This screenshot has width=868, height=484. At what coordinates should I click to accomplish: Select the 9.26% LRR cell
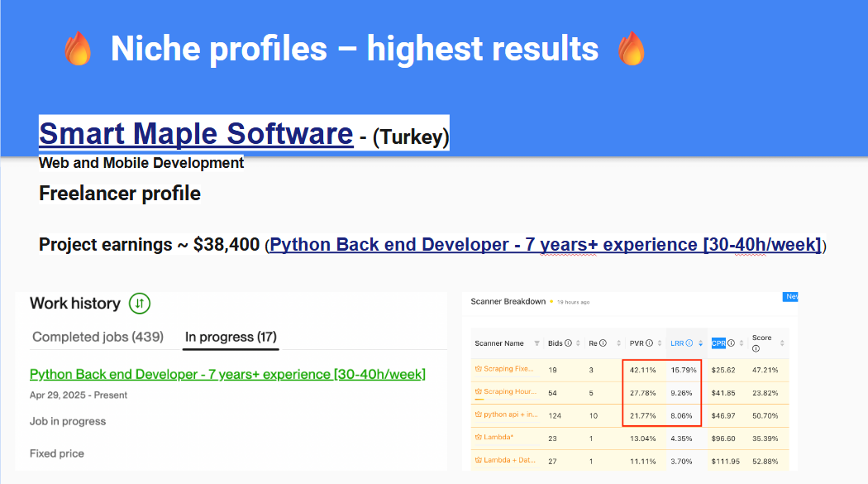point(681,393)
